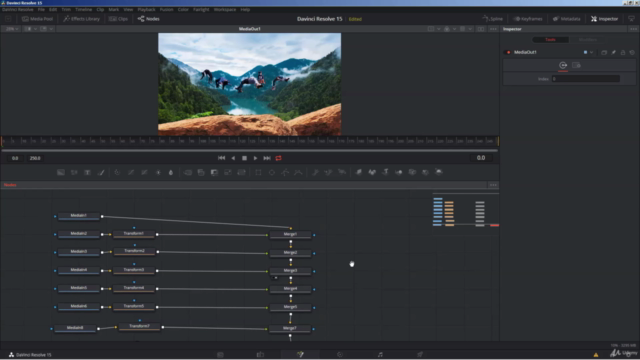
Task: Open the viewer zoom percentage dropdown
Action: pos(11,29)
